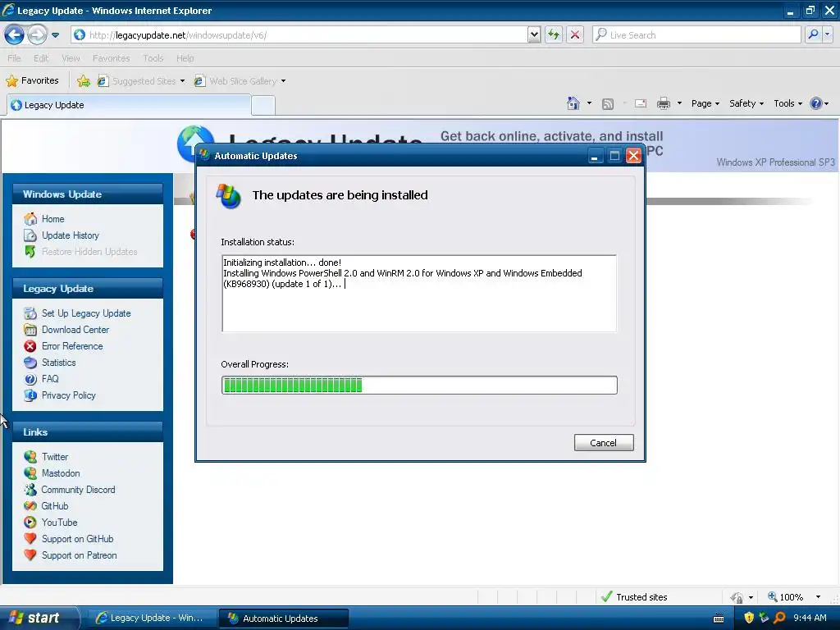Open Statistics link in sidebar
Screen dimensions: 840x630
[x=59, y=363]
